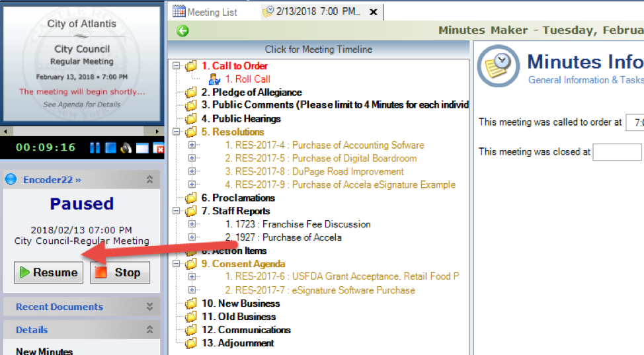Expand RES-2017-8 DuPage Road Improvement item
This screenshot has width=644, height=355.
point(192,171)
